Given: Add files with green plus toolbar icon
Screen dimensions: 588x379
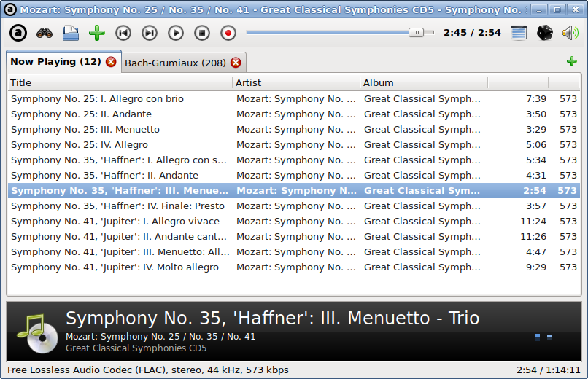Looking at the screenshot, I should tap(97, 33).
